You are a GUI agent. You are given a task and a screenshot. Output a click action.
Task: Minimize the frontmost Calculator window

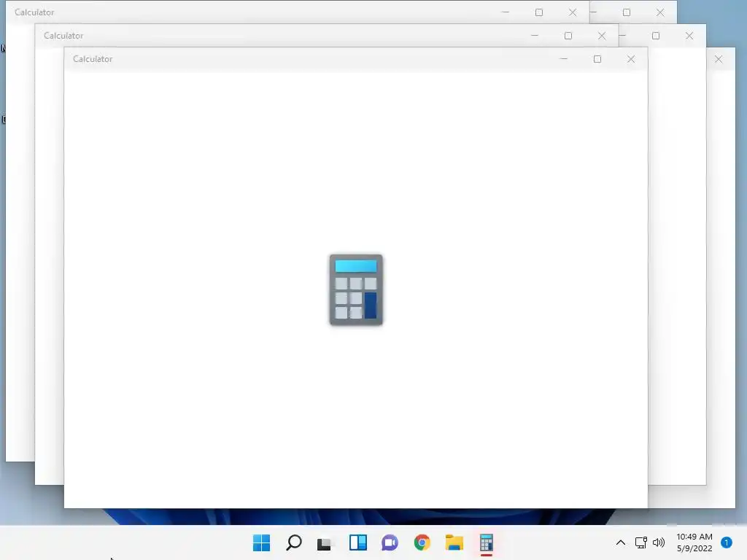point(564,59)
